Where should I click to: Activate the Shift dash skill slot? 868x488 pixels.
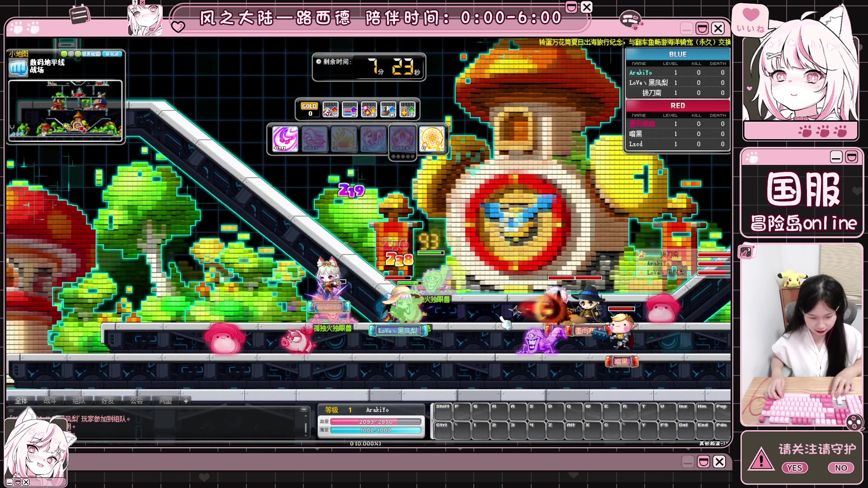click(315, 138)
